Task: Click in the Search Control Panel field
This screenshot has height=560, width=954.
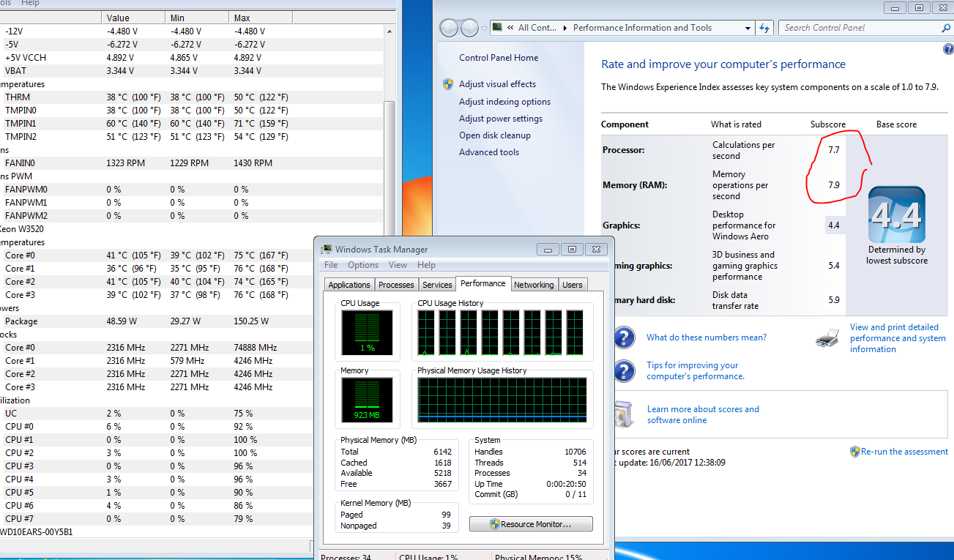Action: (x=860, y=28)
